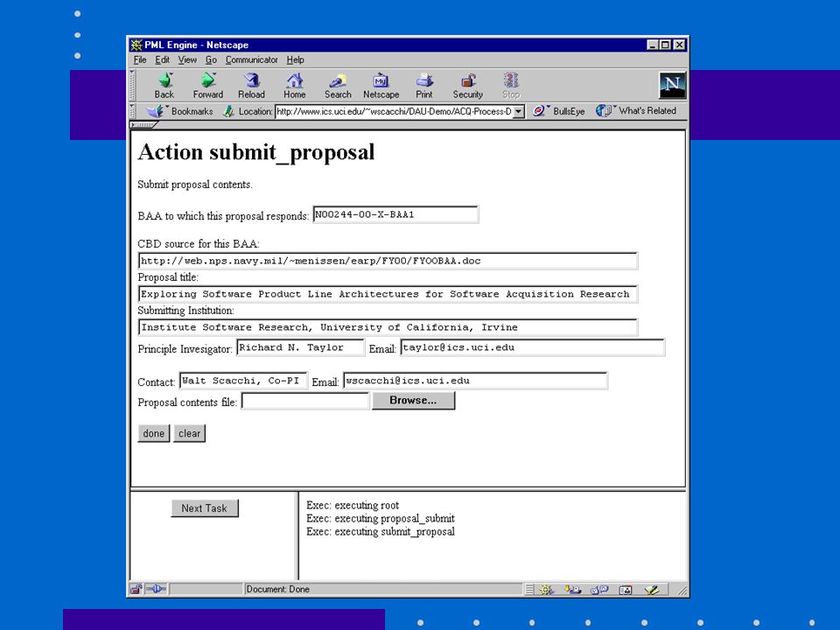Screen dimensions: 840x630
Task: Click the security lock icon in status bar
Action: tap(136, 589)
